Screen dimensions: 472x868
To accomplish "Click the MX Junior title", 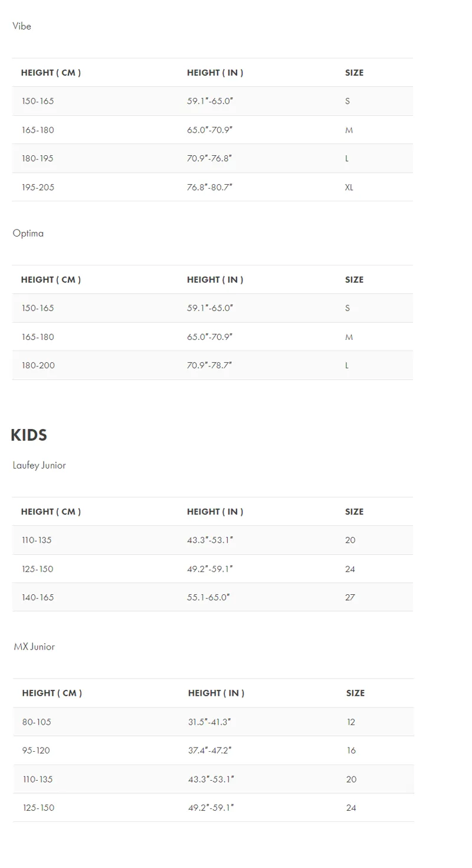I will [x=34, y=647].
